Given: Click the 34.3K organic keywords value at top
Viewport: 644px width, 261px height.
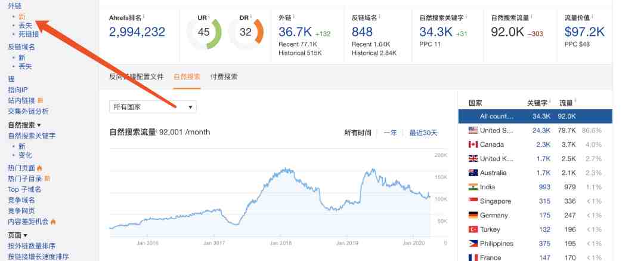Looking at the screenshot, I should point(436,32).
